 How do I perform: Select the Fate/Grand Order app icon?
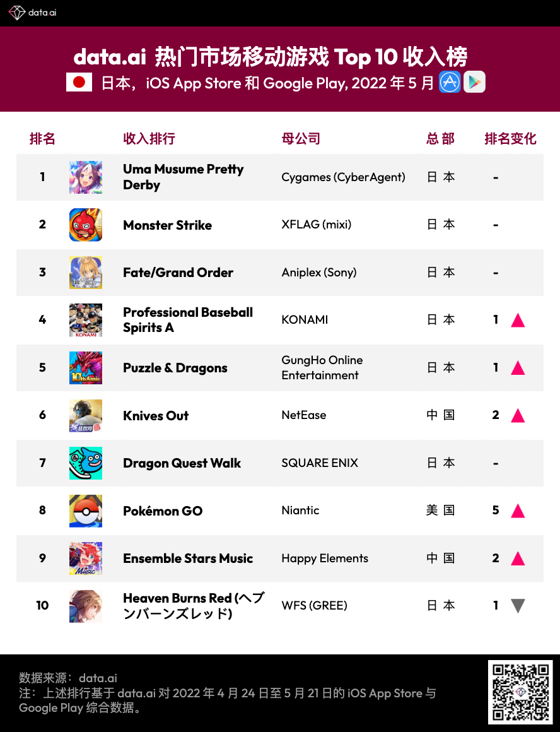86,273
